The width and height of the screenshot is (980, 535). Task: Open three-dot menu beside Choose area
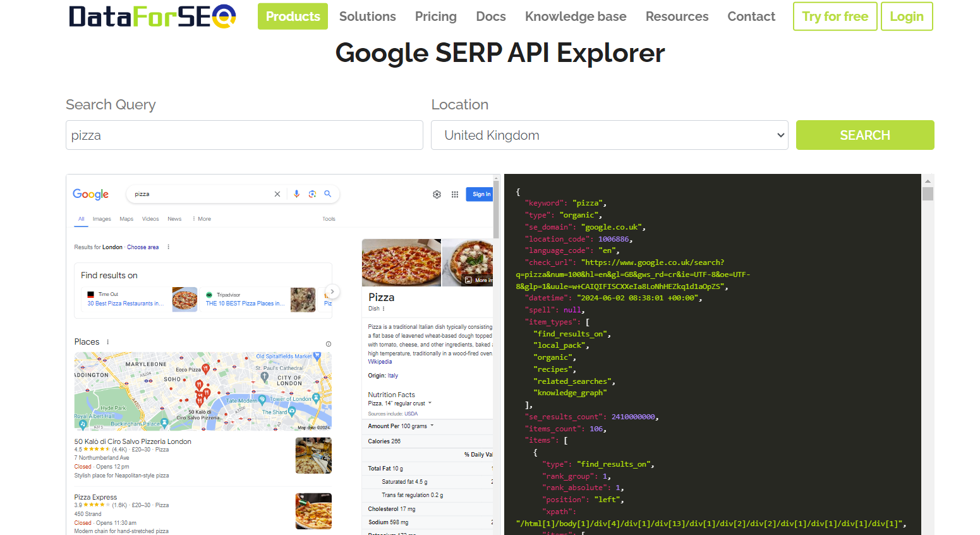(x=167, y=247)
